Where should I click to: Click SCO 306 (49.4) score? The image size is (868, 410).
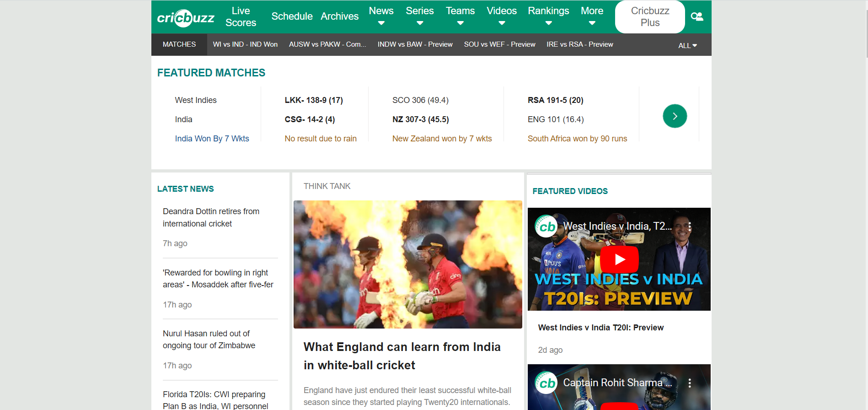tap(420, 100)
